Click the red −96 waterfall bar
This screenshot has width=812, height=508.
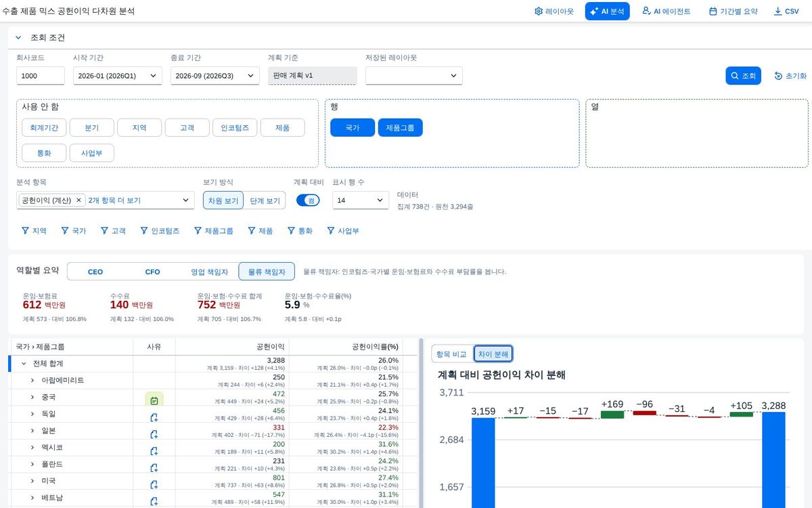[x=645, y=412]
